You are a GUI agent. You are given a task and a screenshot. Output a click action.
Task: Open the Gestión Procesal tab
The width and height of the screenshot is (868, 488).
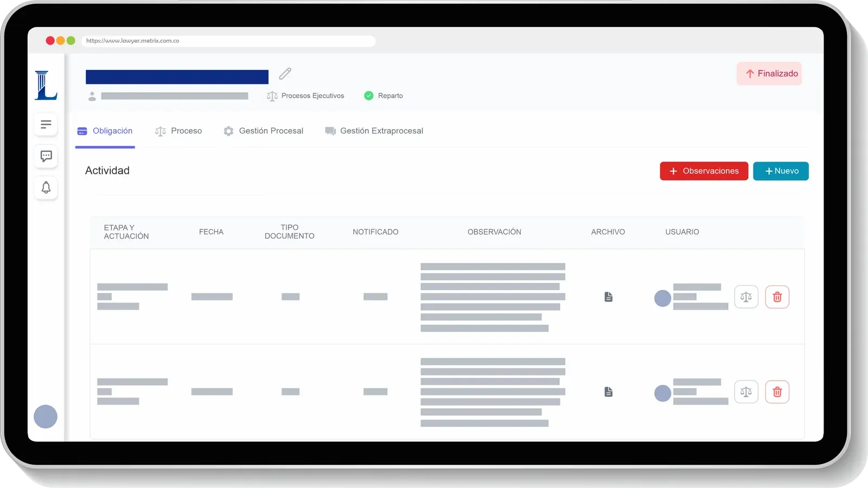264,131
